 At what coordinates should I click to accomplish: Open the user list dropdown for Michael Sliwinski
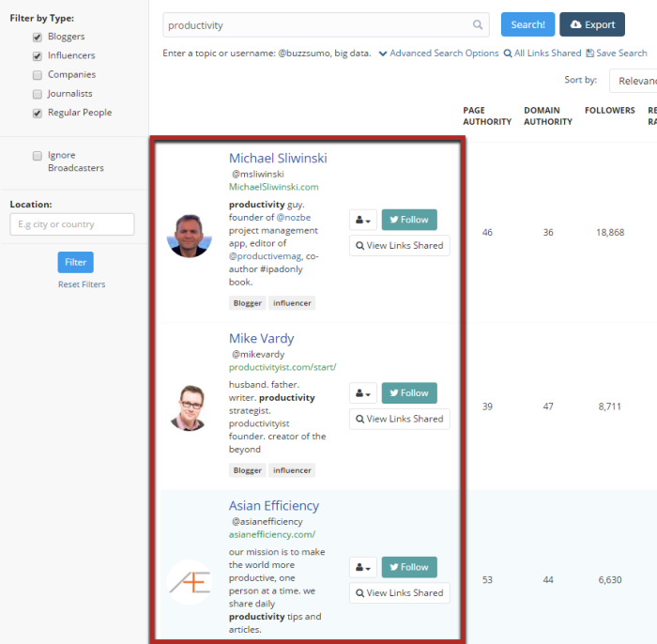[363, 220]
